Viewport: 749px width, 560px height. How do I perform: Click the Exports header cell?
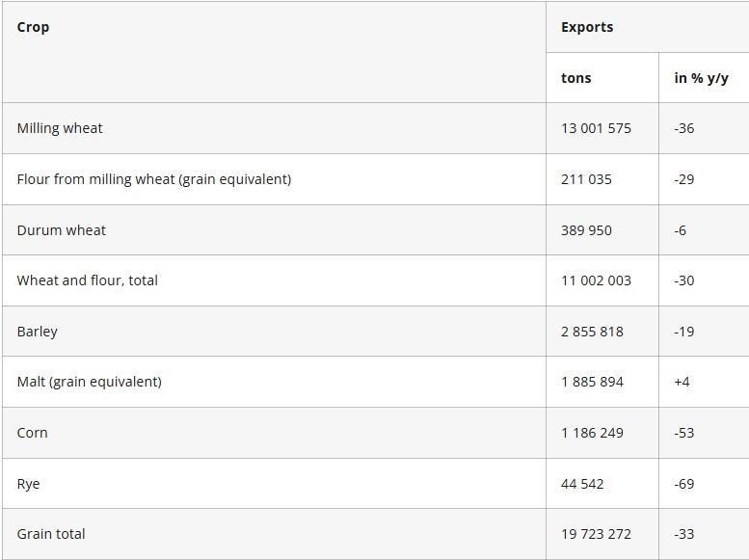pyautogui.click(x=587, y=27)
